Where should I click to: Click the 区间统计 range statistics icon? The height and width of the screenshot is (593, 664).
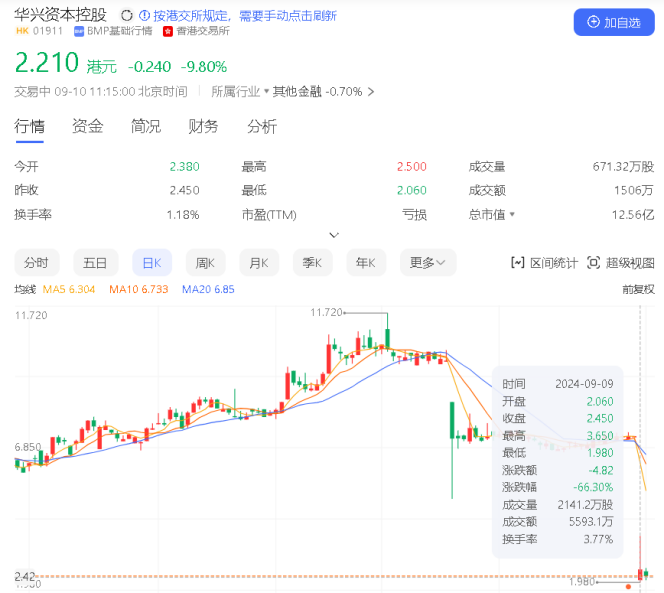(x=518, y=263)
